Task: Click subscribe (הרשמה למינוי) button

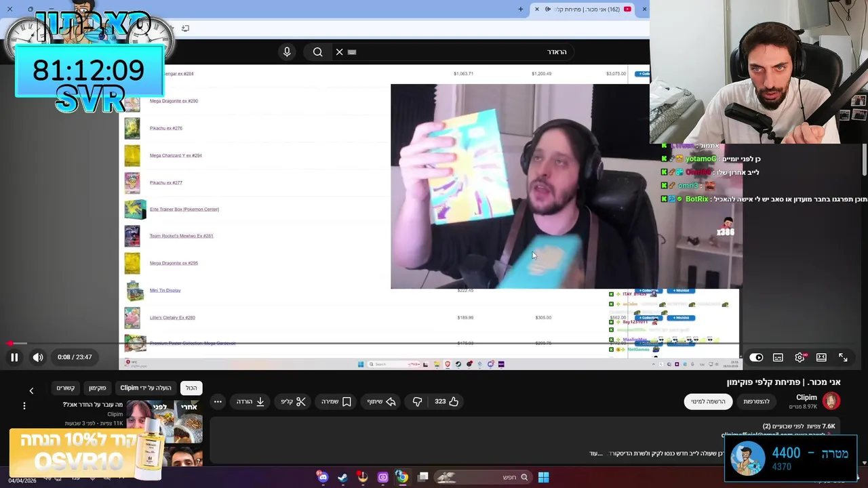Action: [x=708, y=401]
